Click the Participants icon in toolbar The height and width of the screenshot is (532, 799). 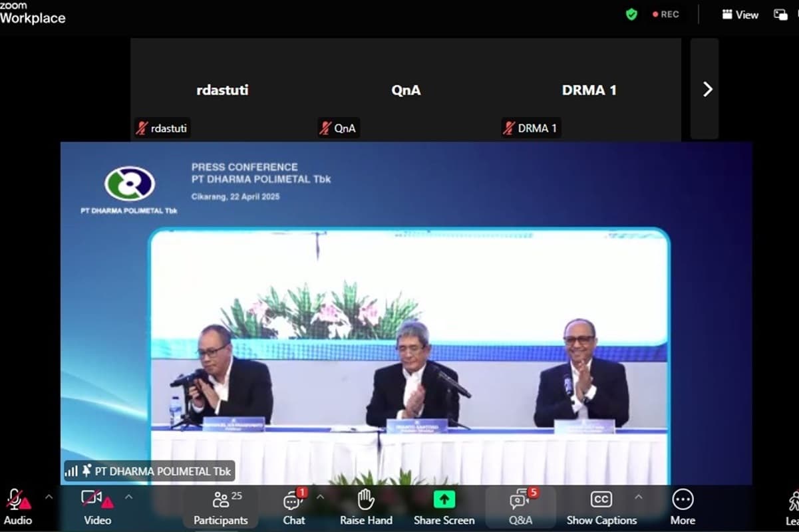pyautogui.click(x=221, y=500)
